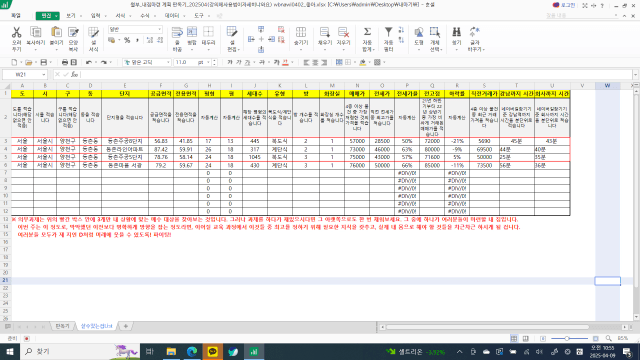
Task: Toggle bold text formatting
Action: tap(230, 62)
